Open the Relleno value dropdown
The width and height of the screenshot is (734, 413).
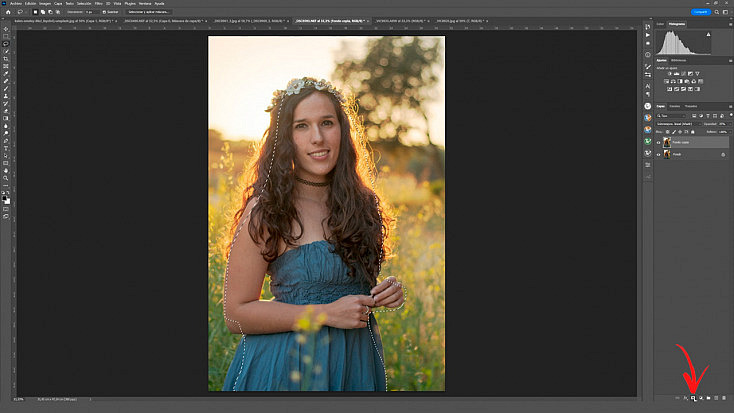pos(729,132)
